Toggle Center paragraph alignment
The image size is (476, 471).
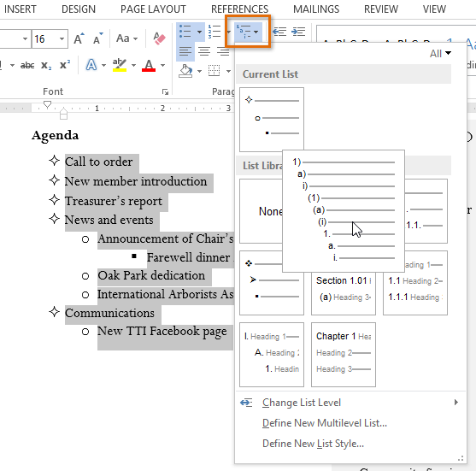(204, 51)
